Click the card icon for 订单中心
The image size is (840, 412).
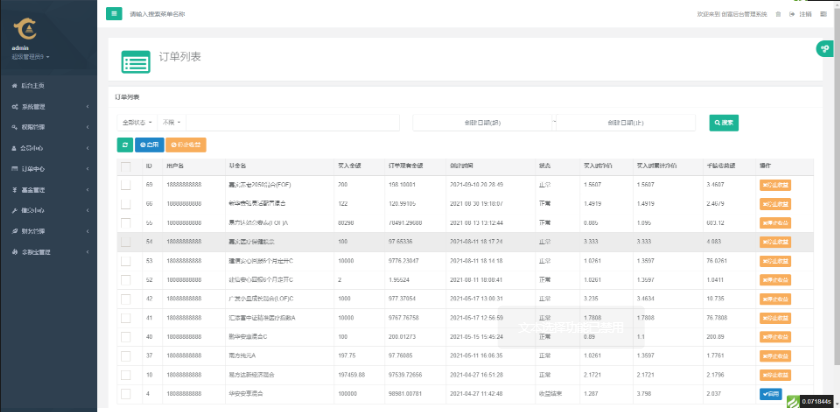[x=14, y=169]
